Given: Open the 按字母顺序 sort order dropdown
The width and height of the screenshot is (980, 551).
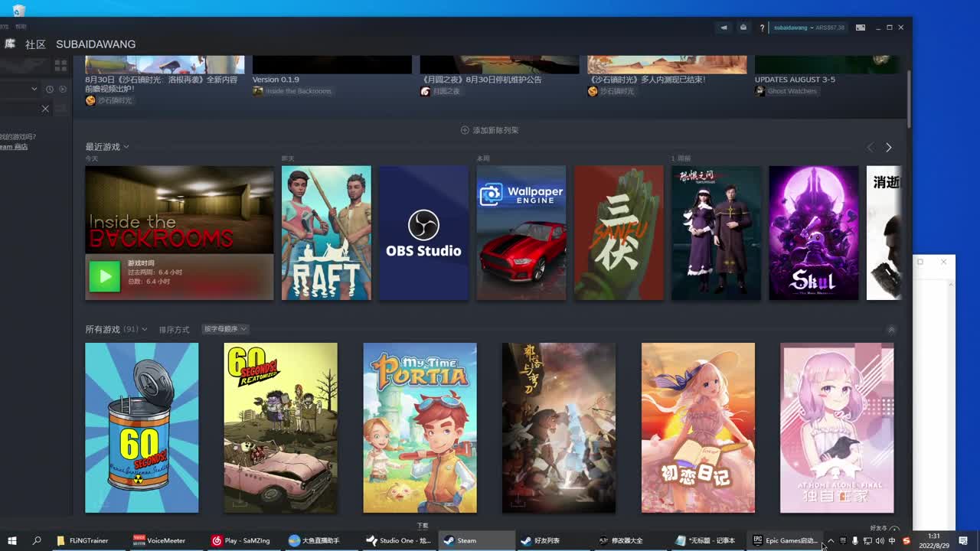Looking at the screenshot, I should 225,329.
